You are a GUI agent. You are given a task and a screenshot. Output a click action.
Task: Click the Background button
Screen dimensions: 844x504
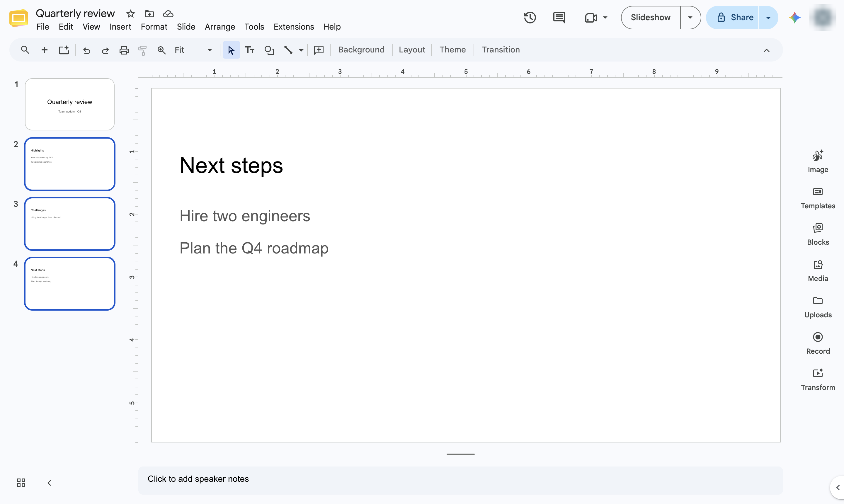(x=361, y=50)
